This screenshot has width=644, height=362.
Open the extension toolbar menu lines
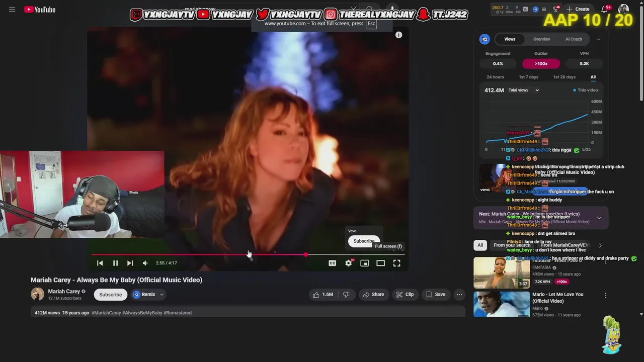click(544, 9)
